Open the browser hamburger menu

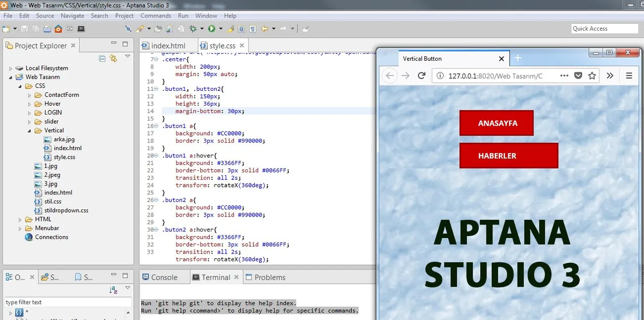tap(629, 76)
